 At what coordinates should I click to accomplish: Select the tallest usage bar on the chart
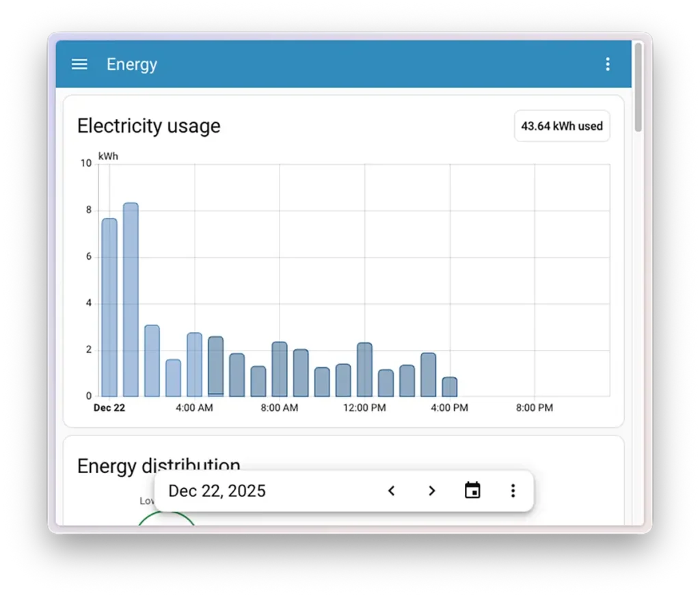pyautogui.click(x=131, y=294)
